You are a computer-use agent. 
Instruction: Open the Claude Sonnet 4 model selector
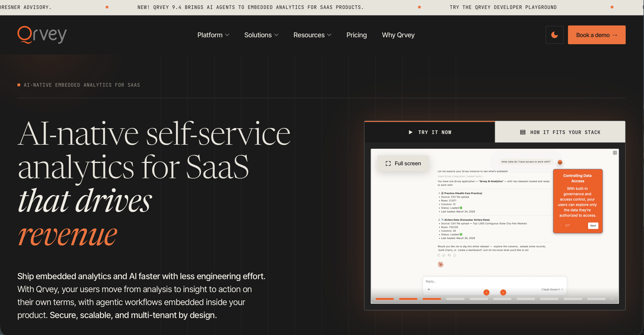[552, 289]
